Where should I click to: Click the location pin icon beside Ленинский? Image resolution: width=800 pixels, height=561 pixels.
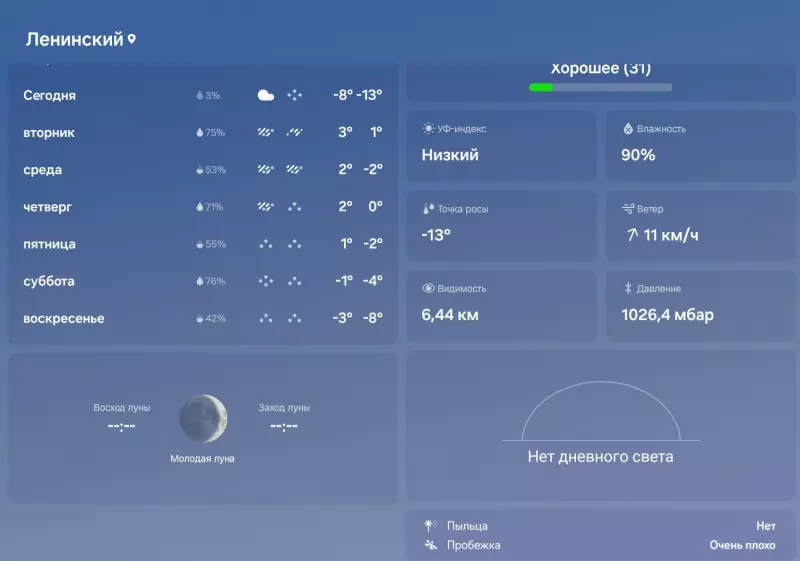132,40
